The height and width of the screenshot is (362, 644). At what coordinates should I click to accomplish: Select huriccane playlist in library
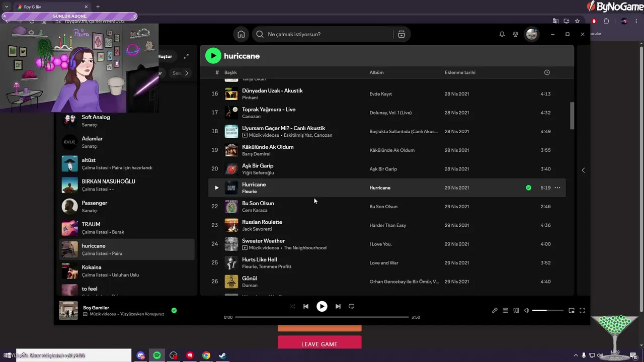[126, 249]
